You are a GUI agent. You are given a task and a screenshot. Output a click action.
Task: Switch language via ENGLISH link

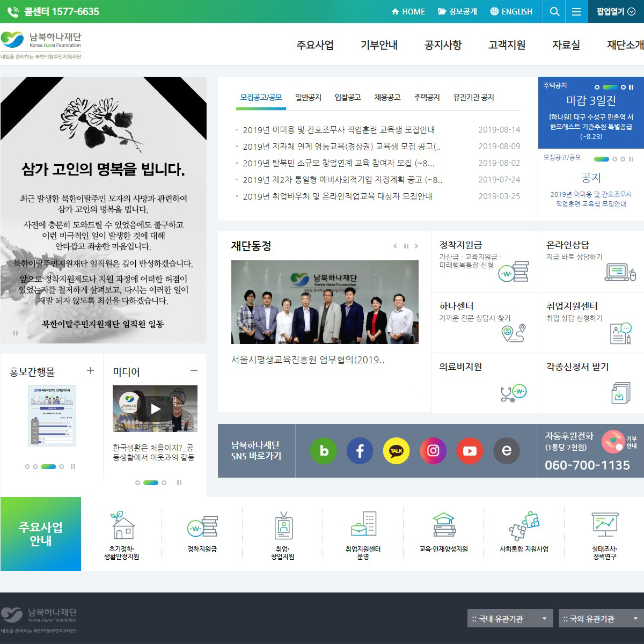pyautogui.click(x=511, y=12)
